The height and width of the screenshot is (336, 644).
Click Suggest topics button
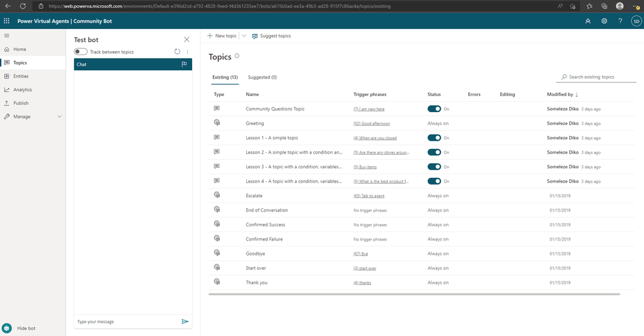(271, 35)
